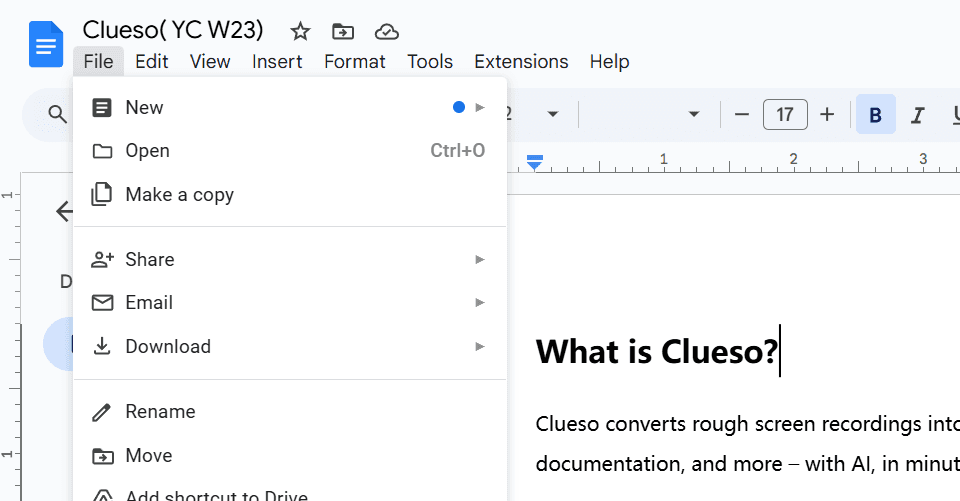This screenshot has width=960, height=501.
Task: Open the Insert menu
Action: coord(277,62)
